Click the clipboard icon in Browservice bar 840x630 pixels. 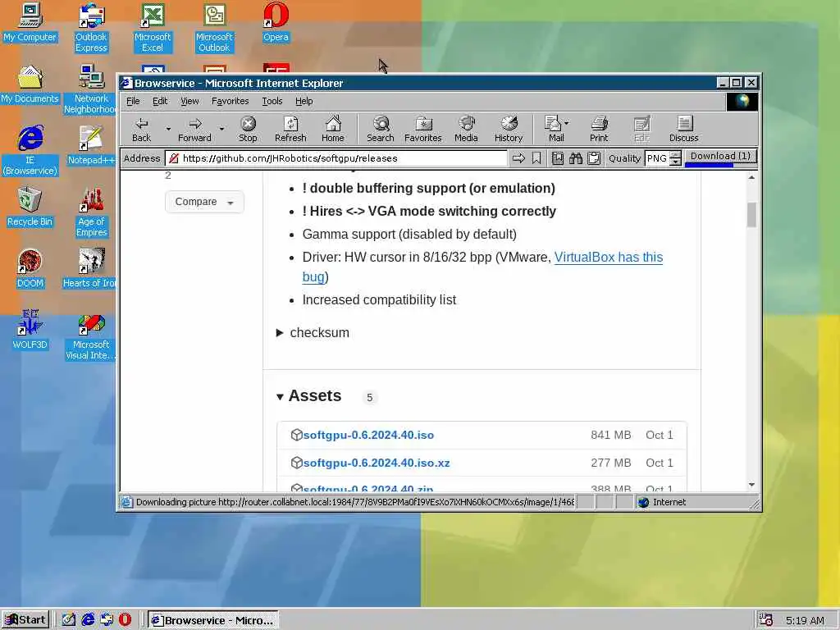click(x=594, y=158)
